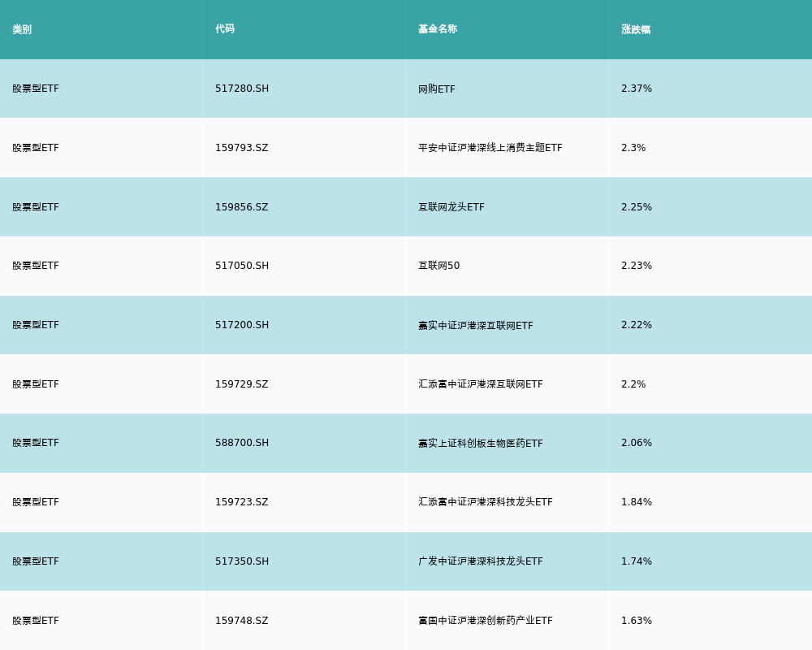
Task: Open 嘉实中证沪港深互联网ETF entry
Action: point(475,326)
